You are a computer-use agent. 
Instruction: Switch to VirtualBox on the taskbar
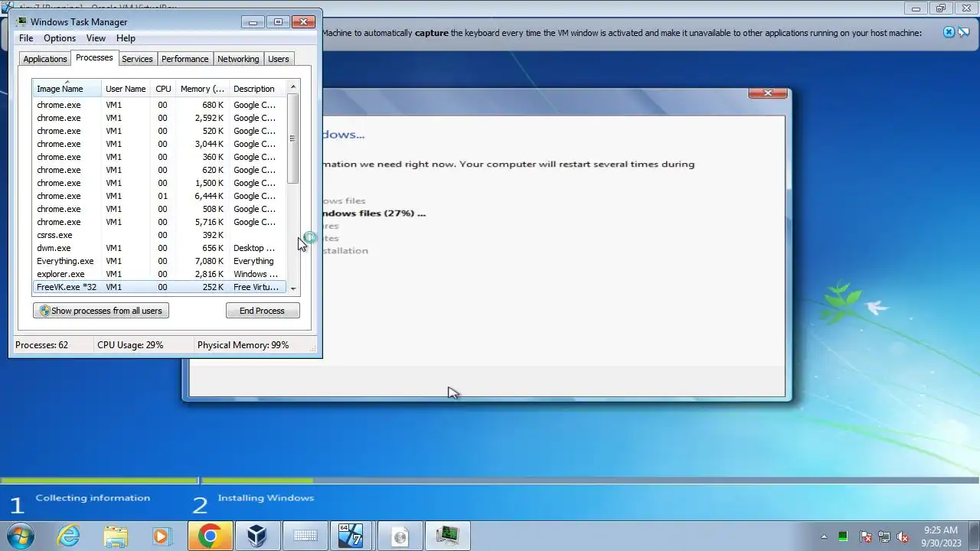[x=256, y=535]
